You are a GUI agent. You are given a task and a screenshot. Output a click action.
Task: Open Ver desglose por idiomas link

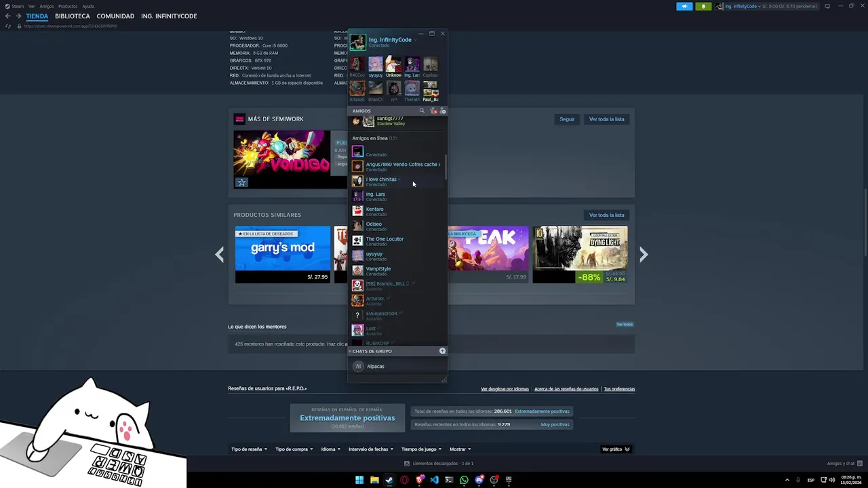coord(505,389)
